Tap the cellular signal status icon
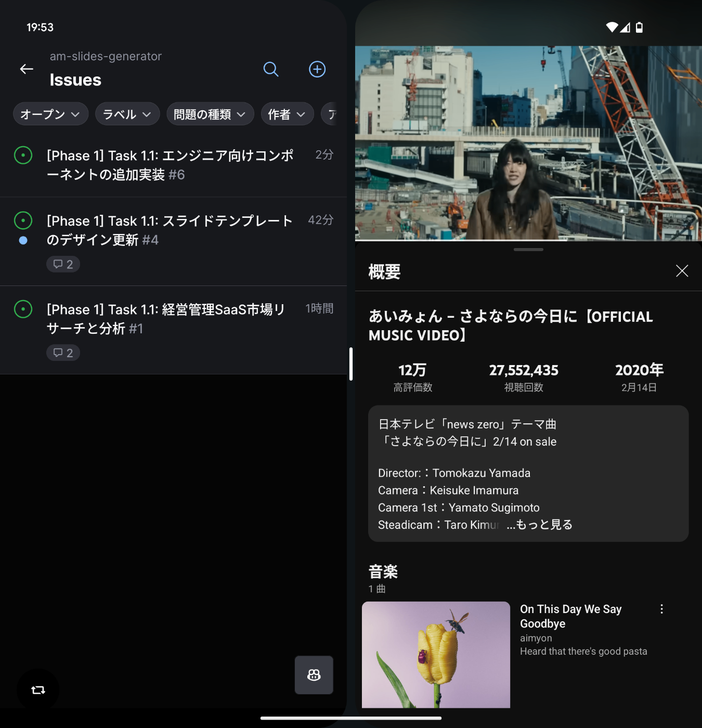Image resolution: width=702 pixels, height=728 pixels. pyautogui.click(x=625, y=27)
